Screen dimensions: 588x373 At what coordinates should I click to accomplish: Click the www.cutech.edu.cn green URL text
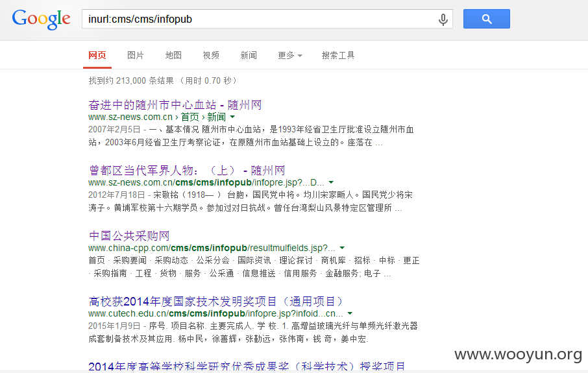(215, 313)
